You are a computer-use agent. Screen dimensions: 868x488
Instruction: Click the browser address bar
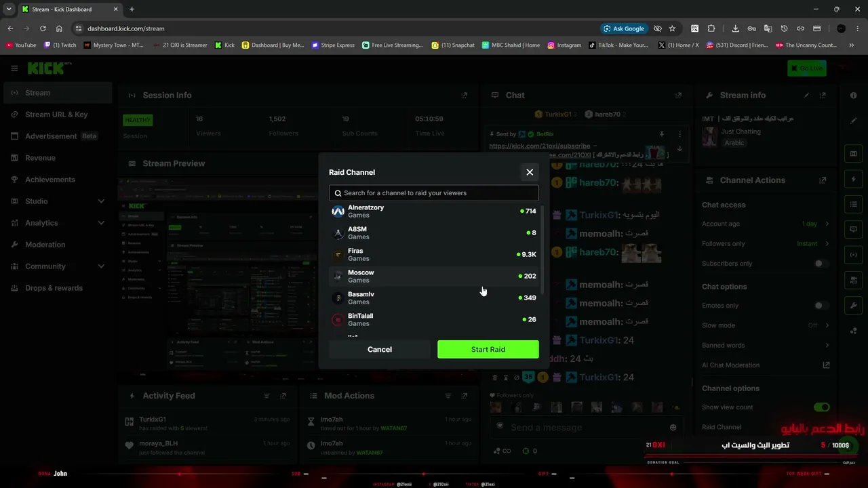[x=339, y=28]
